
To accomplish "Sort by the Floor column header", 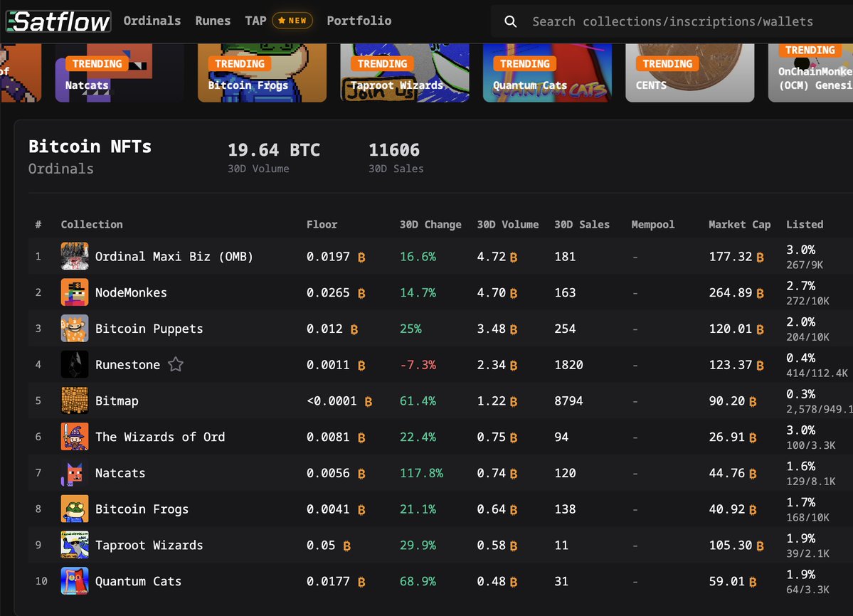I will tap(322, 225).
